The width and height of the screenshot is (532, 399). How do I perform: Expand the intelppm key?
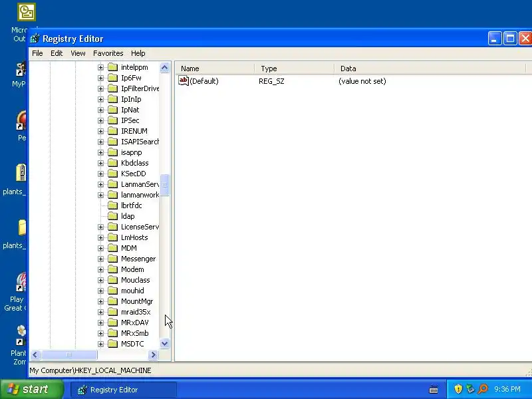[101, 68]
